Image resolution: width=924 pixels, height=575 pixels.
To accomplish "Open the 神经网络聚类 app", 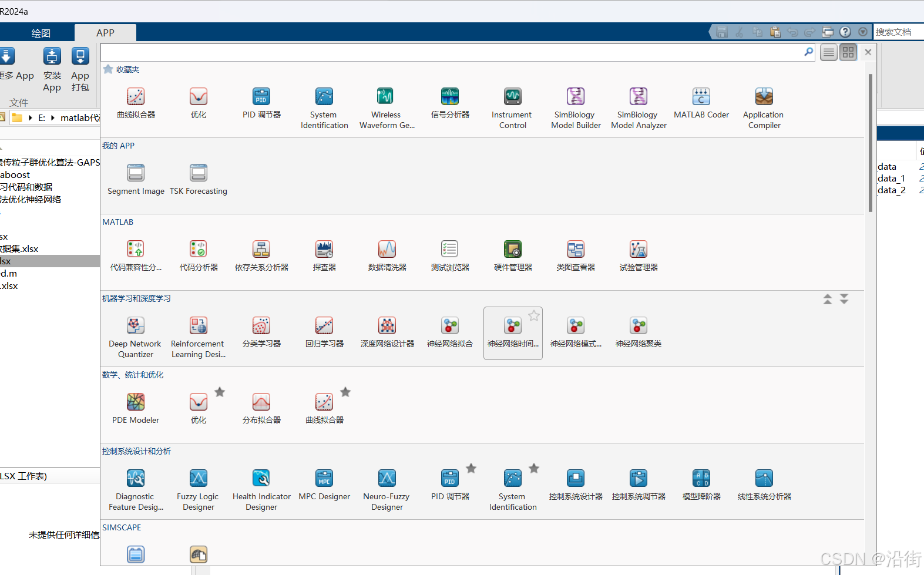I will [639, 332].
